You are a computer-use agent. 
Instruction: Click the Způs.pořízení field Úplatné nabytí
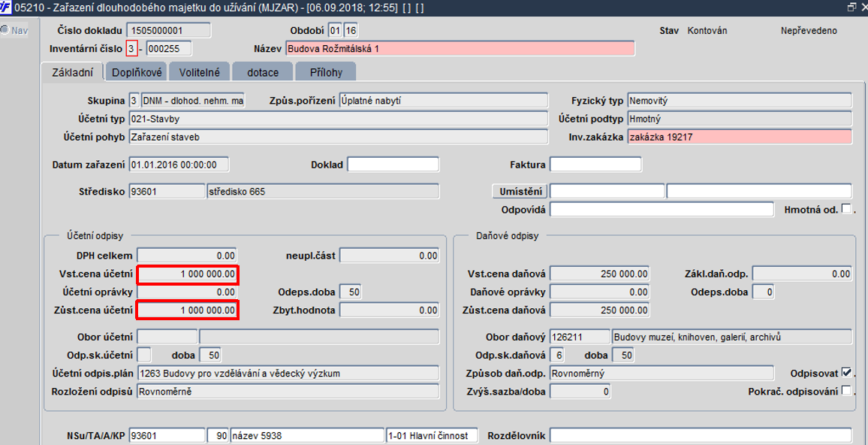pos(444,101)
